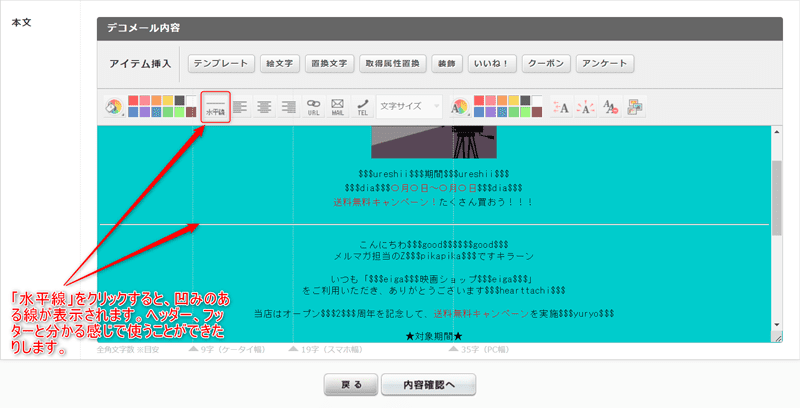Insert a phone link with TEL icon
Viewport: 800px width, 408px height.
[x=362, y=107]
